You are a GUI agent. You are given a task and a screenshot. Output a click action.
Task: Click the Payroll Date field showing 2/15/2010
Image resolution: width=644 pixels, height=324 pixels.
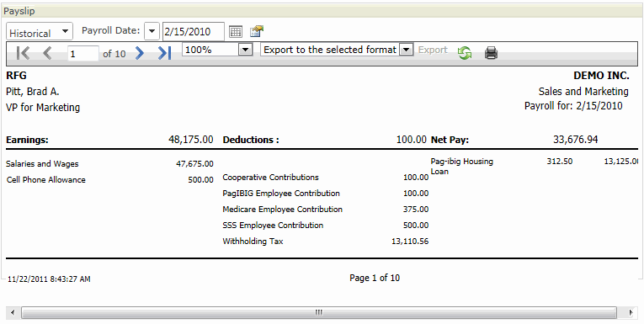pos(194,32)
